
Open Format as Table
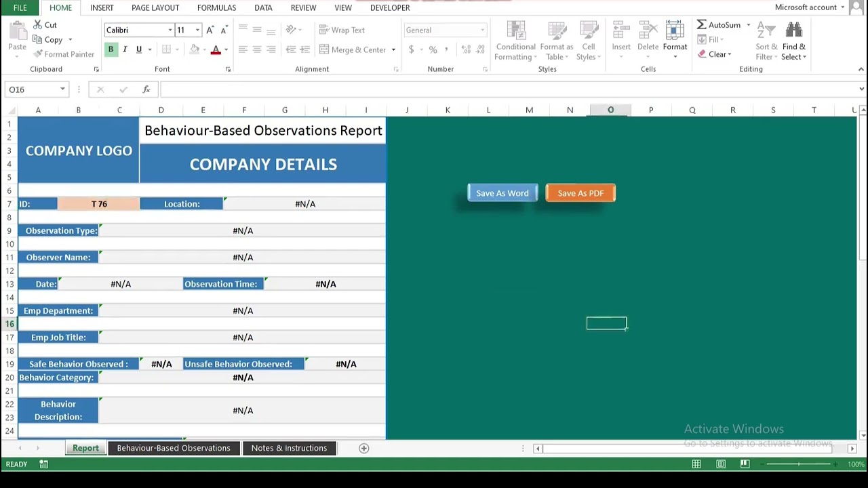tap(557, 42)
